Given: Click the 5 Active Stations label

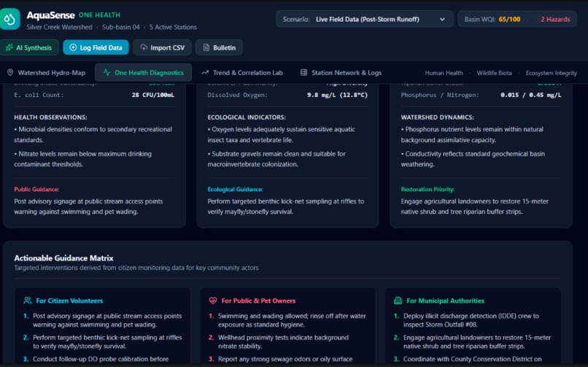Looking at the screenshot, I should (x=173, y=27).
